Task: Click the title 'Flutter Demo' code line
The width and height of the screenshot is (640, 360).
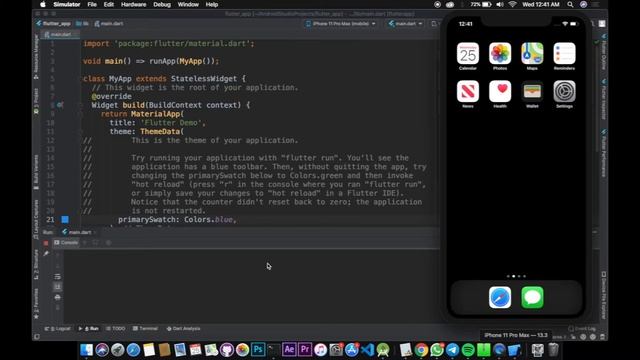Action: click(x=158, y=123)
